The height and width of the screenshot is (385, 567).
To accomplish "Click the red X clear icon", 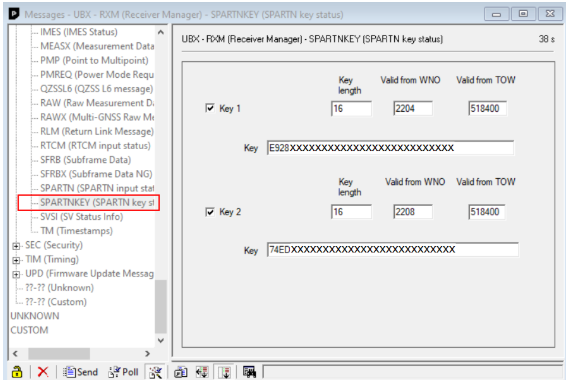I will click(43, 372).
